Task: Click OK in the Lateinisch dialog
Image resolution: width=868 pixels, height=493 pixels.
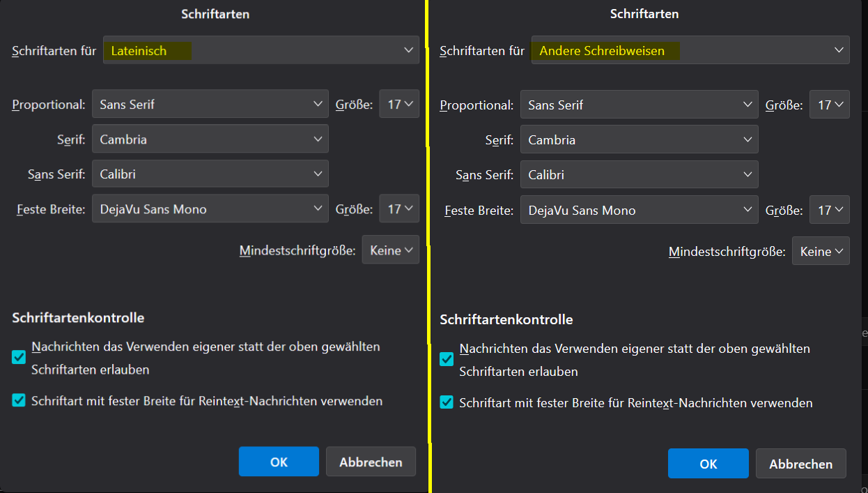Action: click(x=279, y=462)
